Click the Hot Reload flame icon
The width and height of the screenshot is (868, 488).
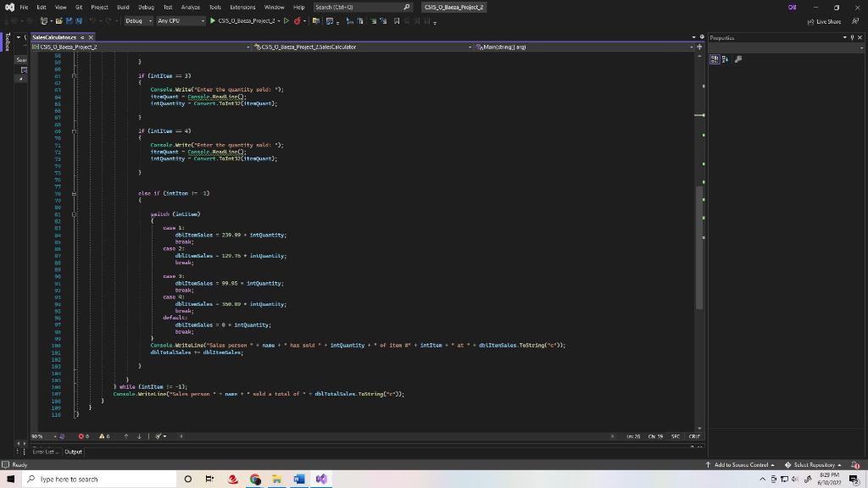[298, 21]
